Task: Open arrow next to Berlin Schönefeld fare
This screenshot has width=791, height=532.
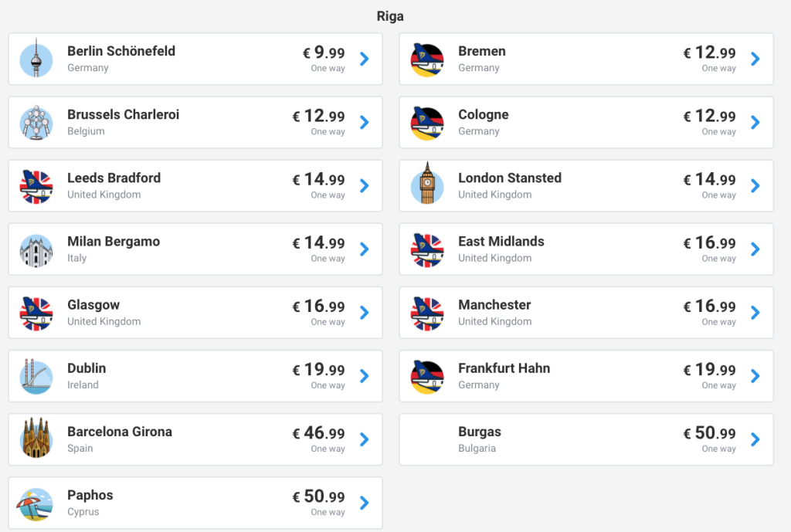Action: coord(365,59)
